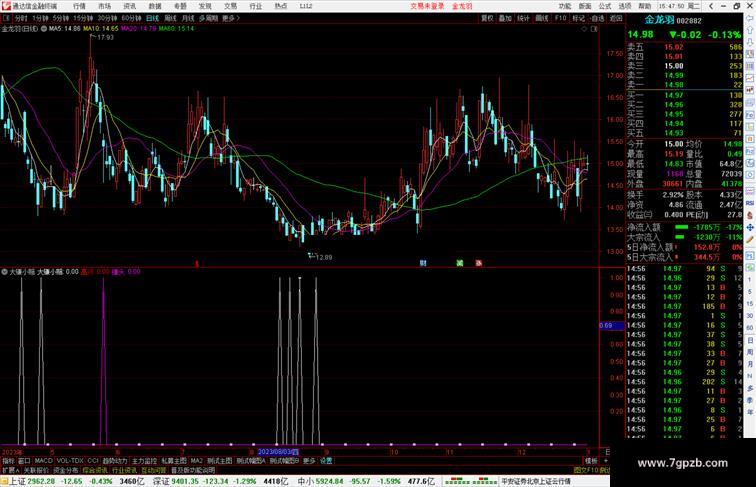Image resolution: width=756 pixels, height=487 pixels.
Task: Open the 资讯 menu
Action: click(x=129, y=6)
